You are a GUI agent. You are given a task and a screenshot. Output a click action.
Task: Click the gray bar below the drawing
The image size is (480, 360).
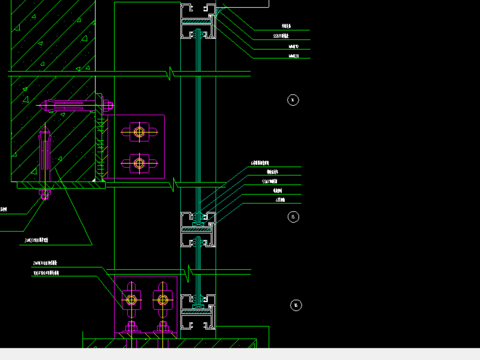click(240, 354)
